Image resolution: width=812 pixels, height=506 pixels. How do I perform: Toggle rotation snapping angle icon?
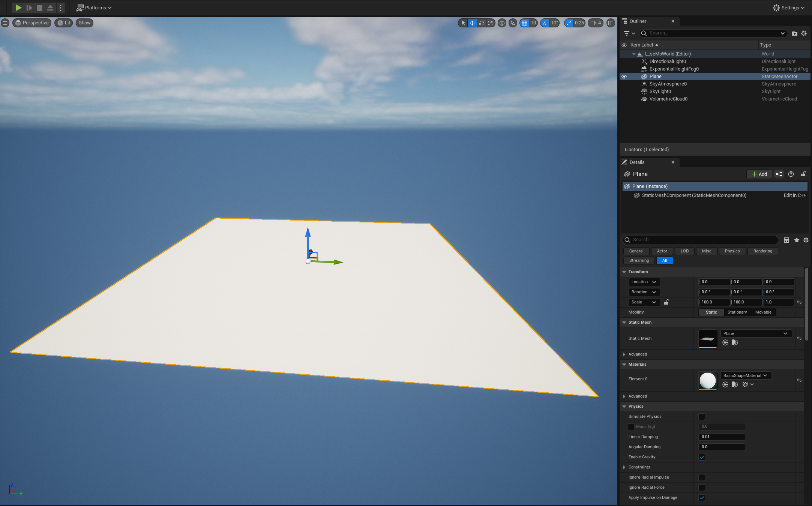pyautogui.click(x=545, y=23)
